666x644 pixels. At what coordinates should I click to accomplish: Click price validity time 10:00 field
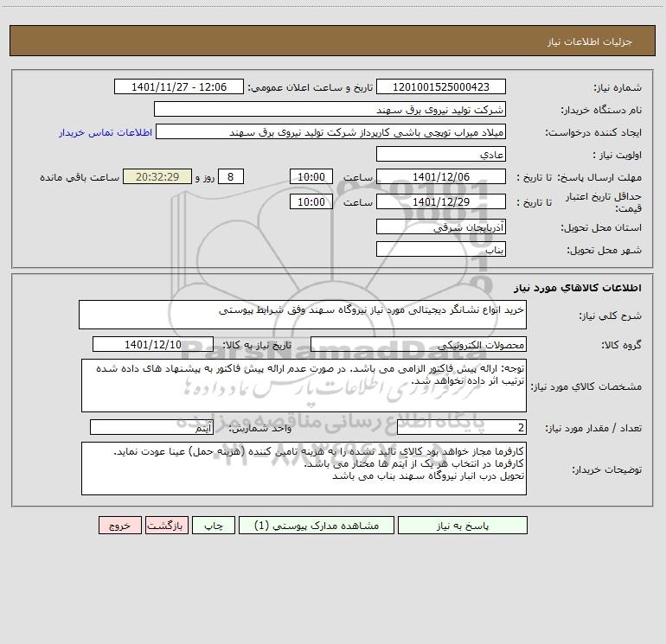(x=311, y=201)
